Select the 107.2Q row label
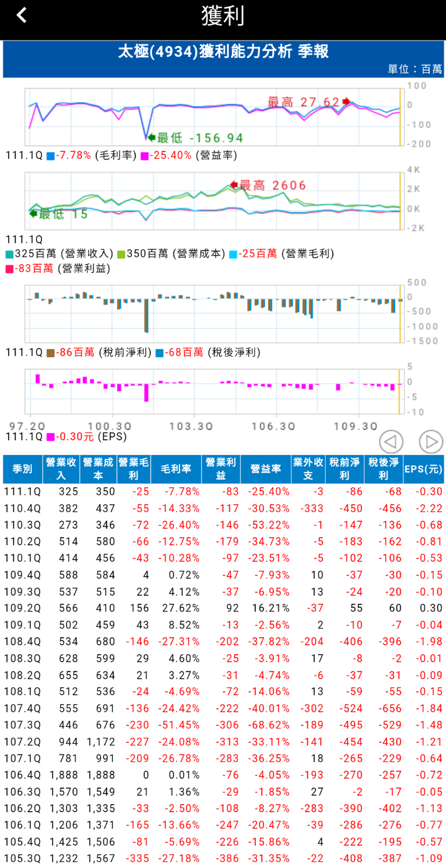446x868 pixels. pyautogui.click(x=22, y=742)
